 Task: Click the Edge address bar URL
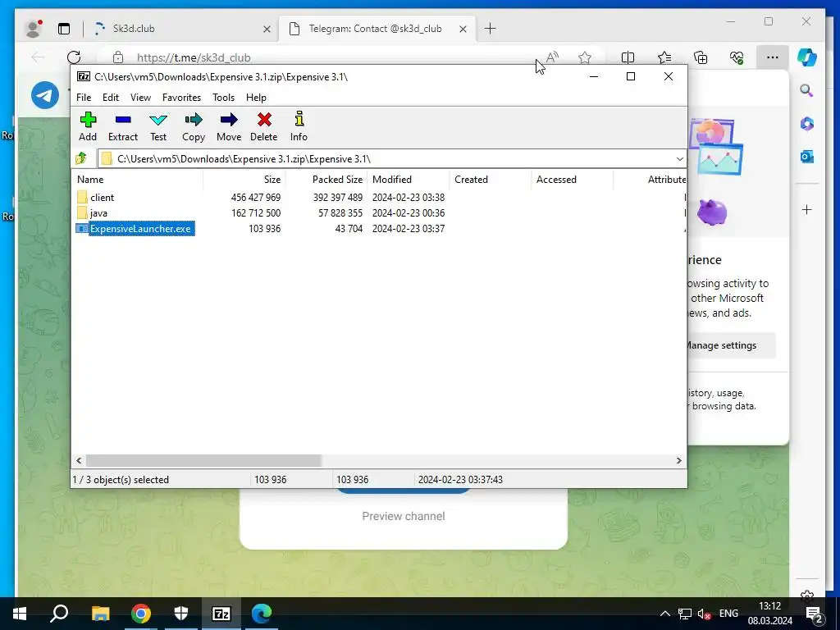pyautogui.click(x=194, y=57)
